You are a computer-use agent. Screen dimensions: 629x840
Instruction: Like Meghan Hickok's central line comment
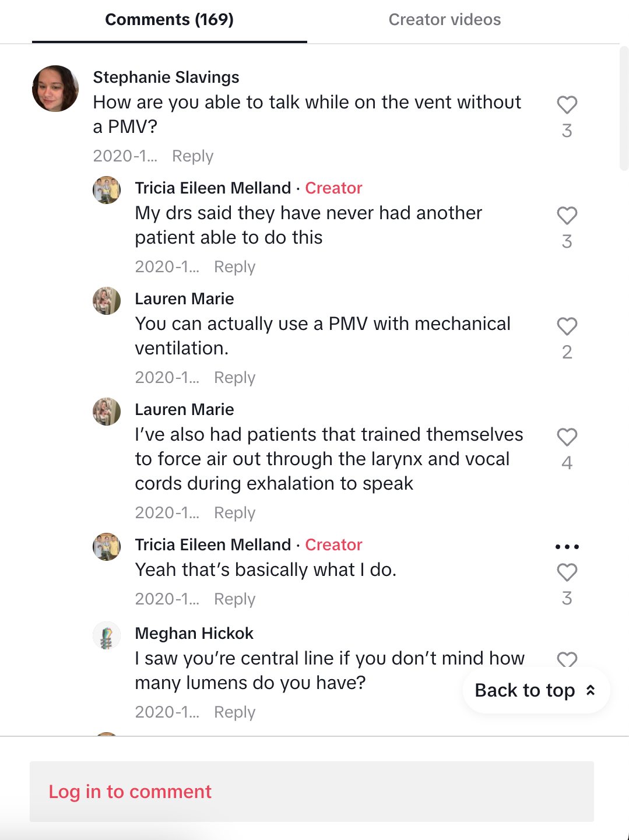(567, 659)
